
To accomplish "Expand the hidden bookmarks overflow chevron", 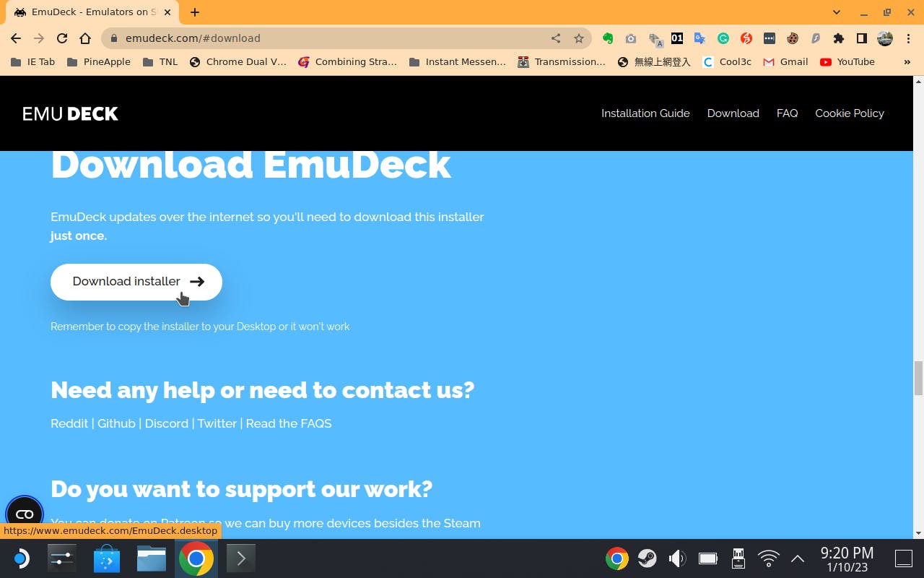I will click(907, 62).
